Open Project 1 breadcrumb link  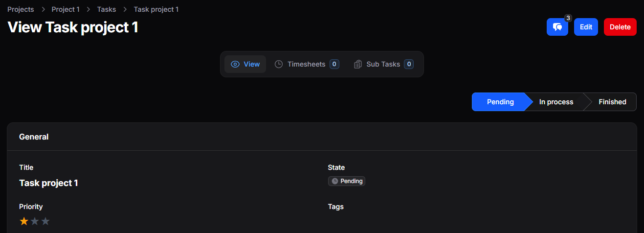pyautogui.click(x=66, y=9)
